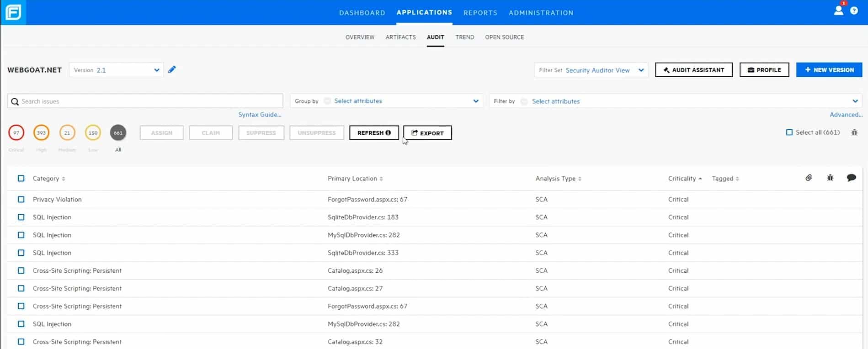The width and height of the screenshot is (868, 349).
Task: Toggle the header select-all rows checkbox
Action: click(21, 178)
